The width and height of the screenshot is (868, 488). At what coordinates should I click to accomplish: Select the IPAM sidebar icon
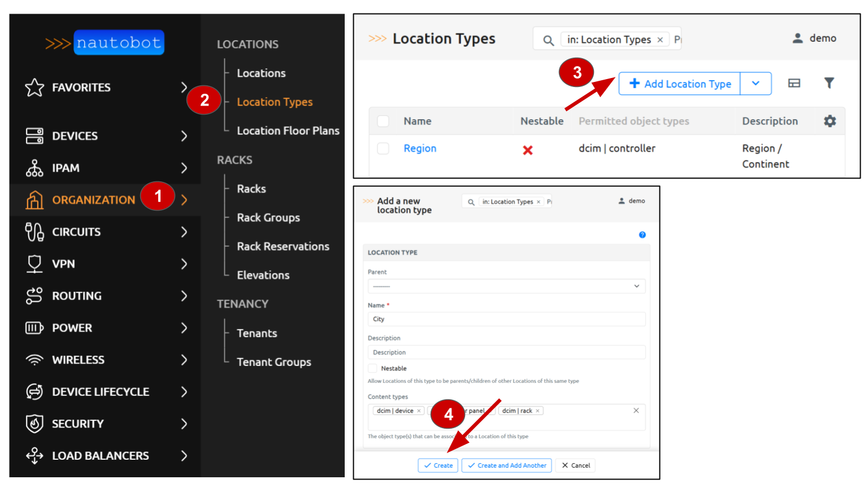tap(34, 168)
